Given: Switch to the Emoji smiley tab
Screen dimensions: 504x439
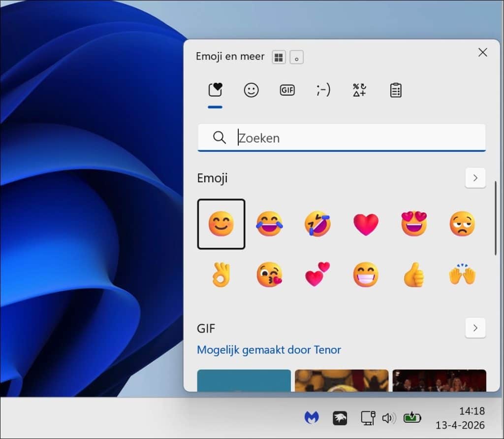Looking at the screenshot, I should (251, 90).
